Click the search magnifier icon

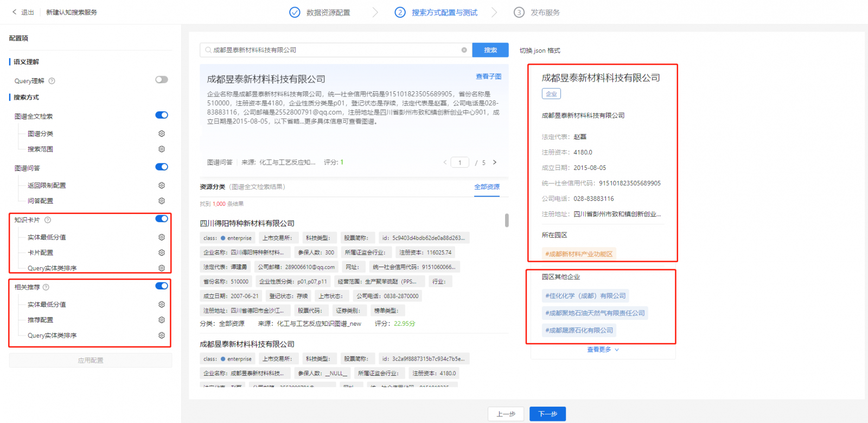pyautogui.click(x=208, y=50)
